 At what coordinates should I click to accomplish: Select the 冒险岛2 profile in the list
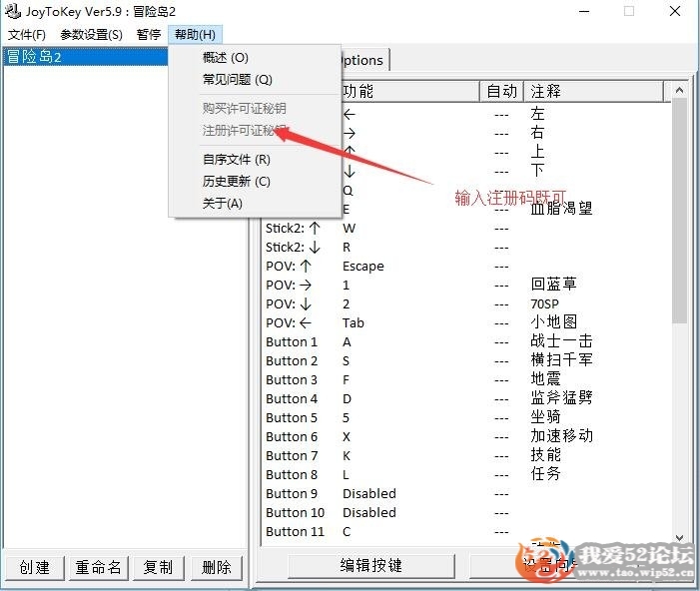pos(86,57)
